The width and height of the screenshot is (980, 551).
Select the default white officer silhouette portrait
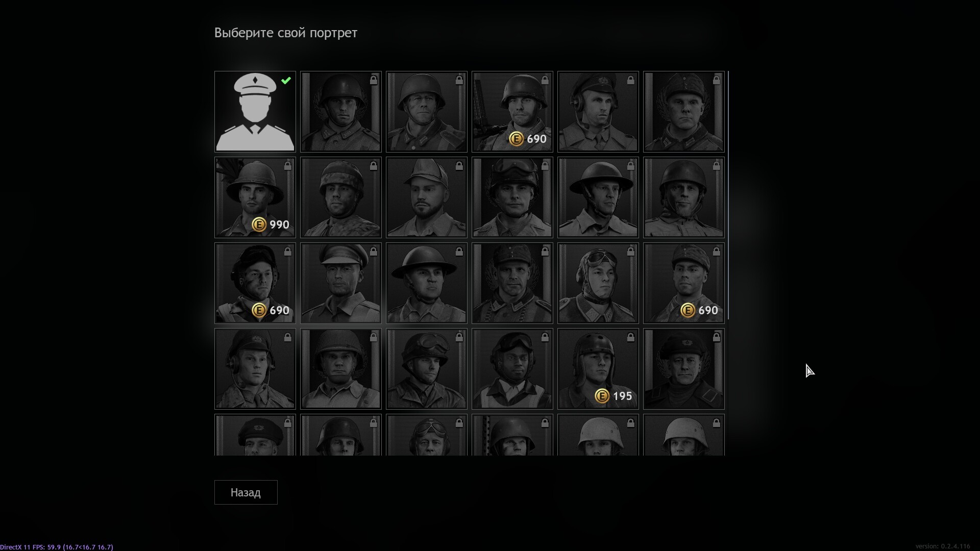255,112
